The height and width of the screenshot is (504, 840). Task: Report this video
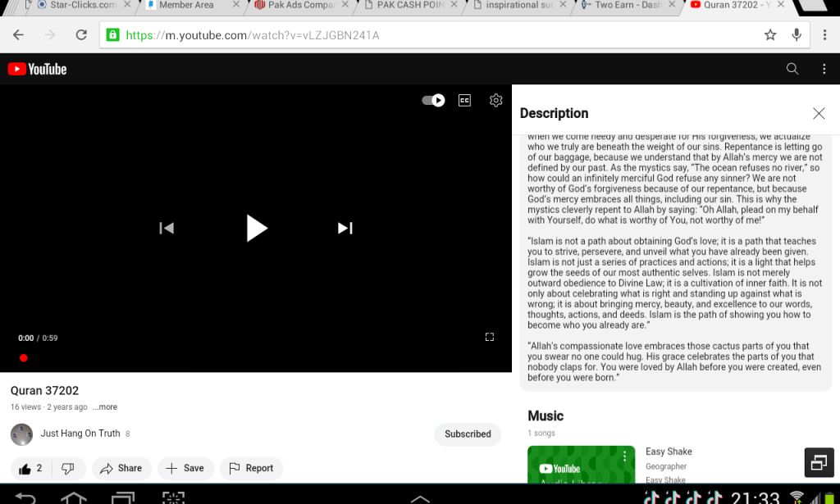(251, 468)
